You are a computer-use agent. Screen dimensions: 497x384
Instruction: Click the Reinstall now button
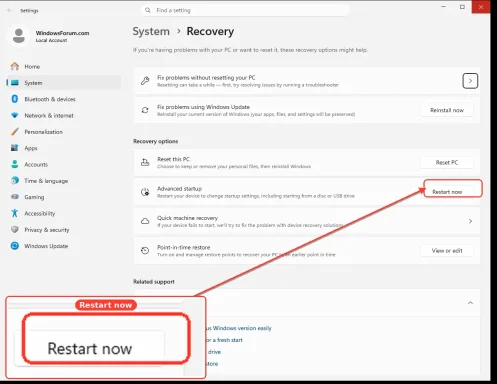pos(447,110)
